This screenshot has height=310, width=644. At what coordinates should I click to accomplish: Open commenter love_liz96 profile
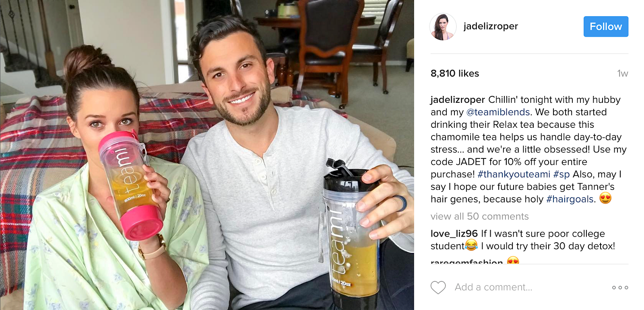[x=454, y=234]
